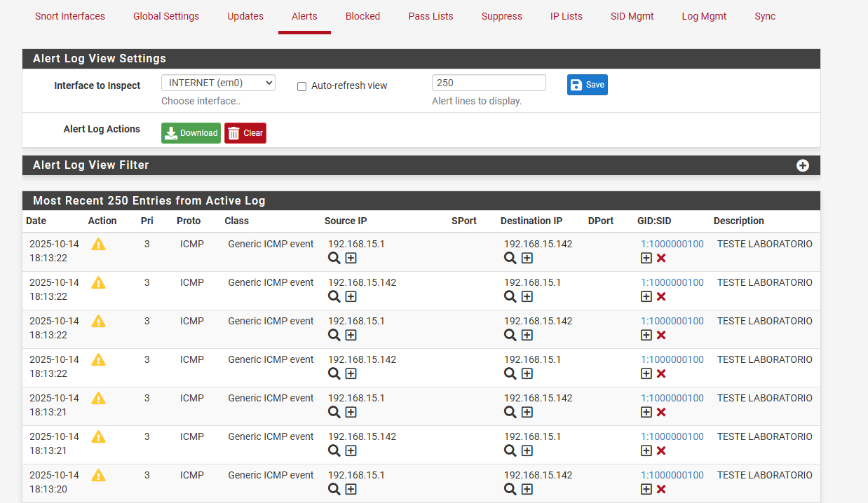This screenshot has height=503, width=868.
Task: Open the Suppress tab
Action: point(501,16)
